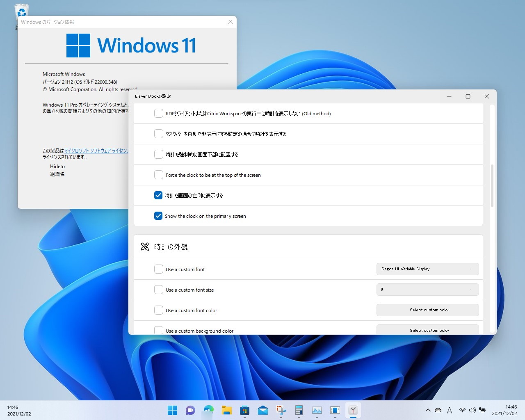Screen dimensions: 525x420
Task: Enable Use a custom font size
Action: [159, 290]
